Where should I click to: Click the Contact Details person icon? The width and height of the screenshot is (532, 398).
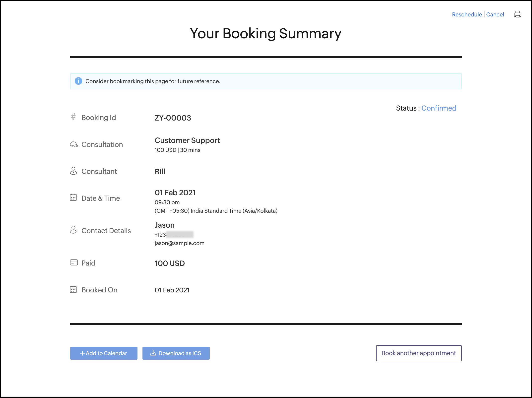point(73,230)
